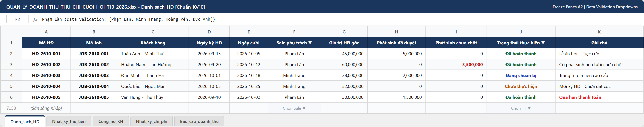
Task: Click the Name Box showing F2
Action: pos(17,19)
